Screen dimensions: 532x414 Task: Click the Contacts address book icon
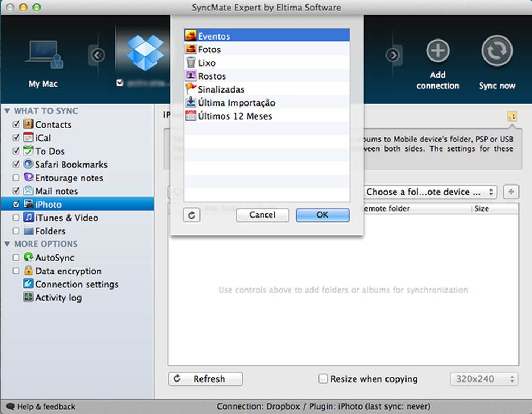28,124
